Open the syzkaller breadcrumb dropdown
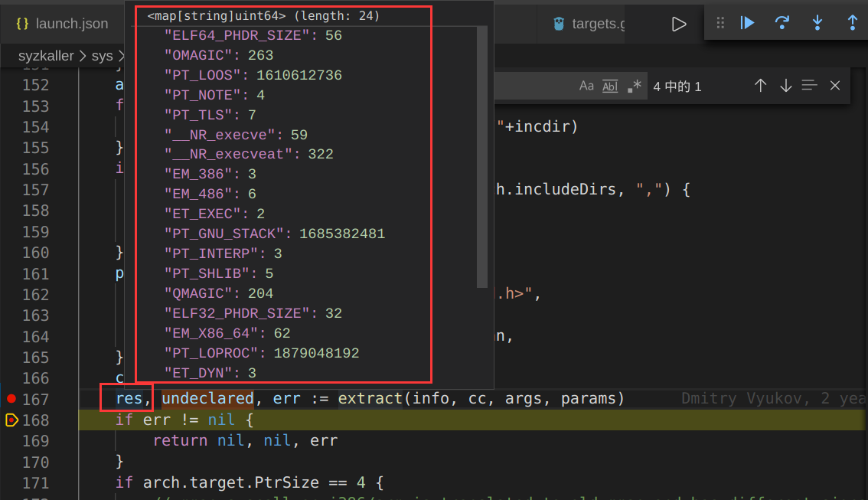The image size is (868, 500). click(46, 56)
